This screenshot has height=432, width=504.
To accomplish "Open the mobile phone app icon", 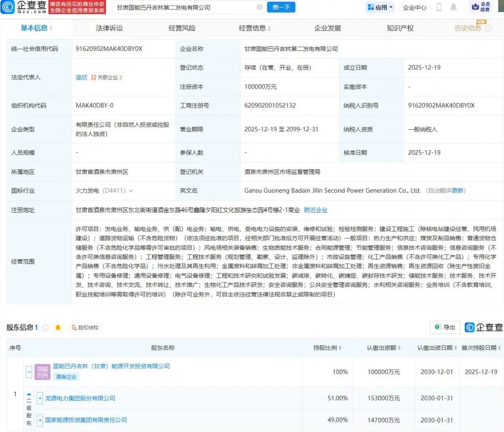I will [x=439, y=7].
